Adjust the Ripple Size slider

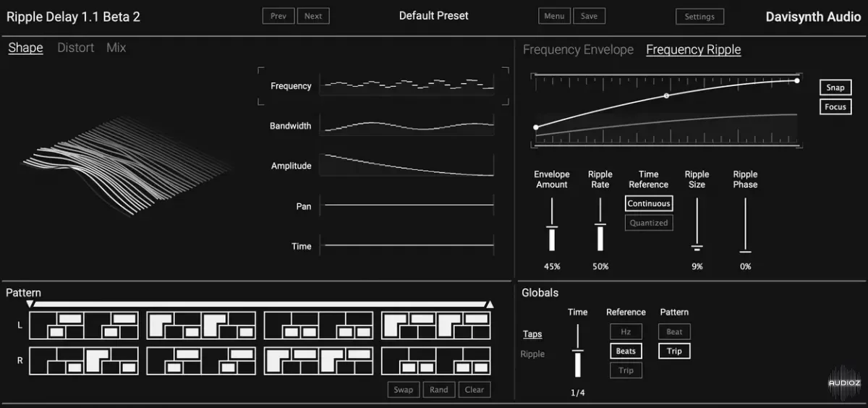click(x=697, y=225)
